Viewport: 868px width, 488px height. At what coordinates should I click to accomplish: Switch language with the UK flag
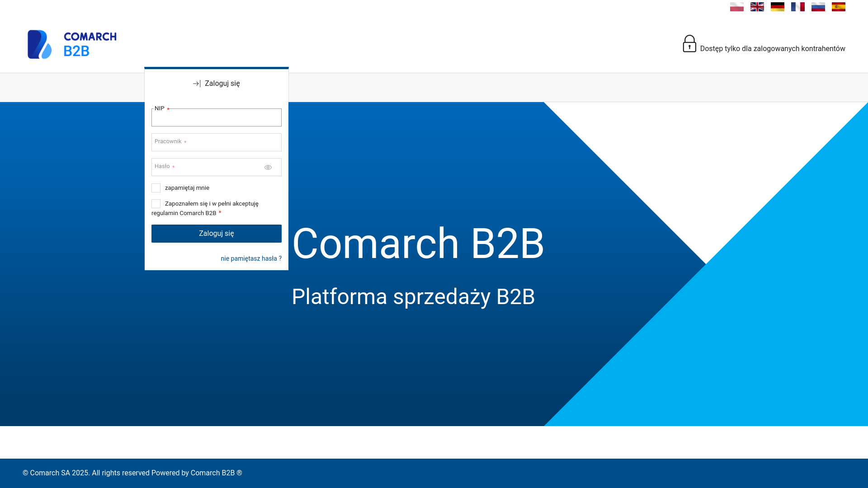[x=757, y=7]
